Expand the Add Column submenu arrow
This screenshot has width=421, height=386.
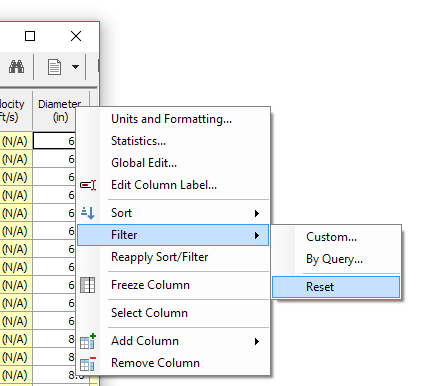coord(257,341)
